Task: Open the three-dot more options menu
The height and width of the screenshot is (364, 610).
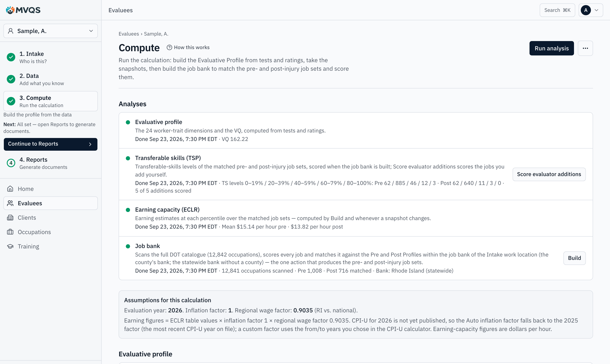Action: tap(585, 48)
